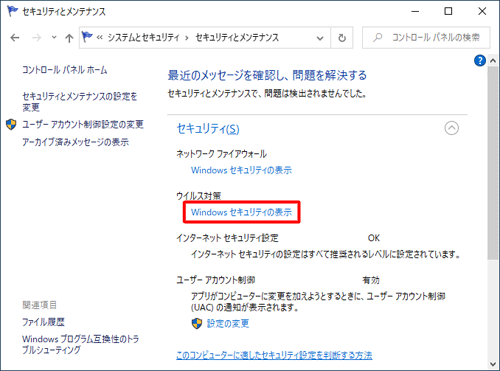The width and height of the screenshot is (500, 371).
Task: Click shield icon beside ユーザー アカウント制御設定の変更
Action: click(x=11, y=124)
